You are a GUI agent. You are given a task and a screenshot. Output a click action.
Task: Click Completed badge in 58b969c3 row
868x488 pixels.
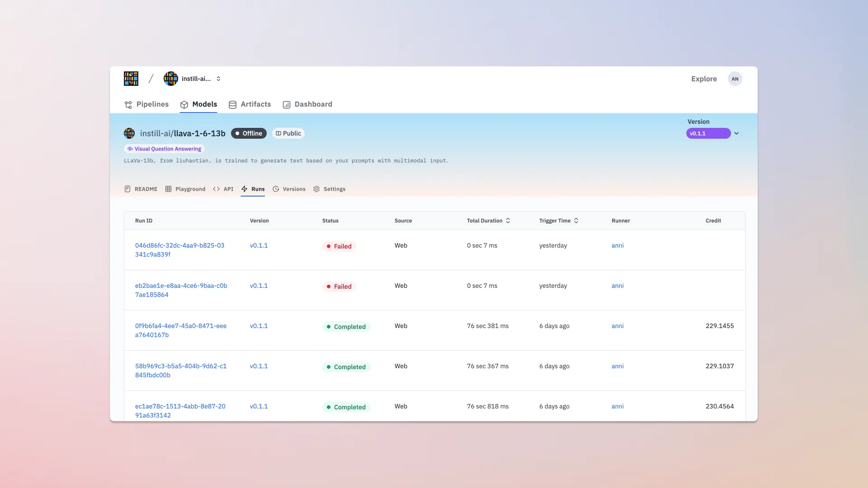(346, 367)
